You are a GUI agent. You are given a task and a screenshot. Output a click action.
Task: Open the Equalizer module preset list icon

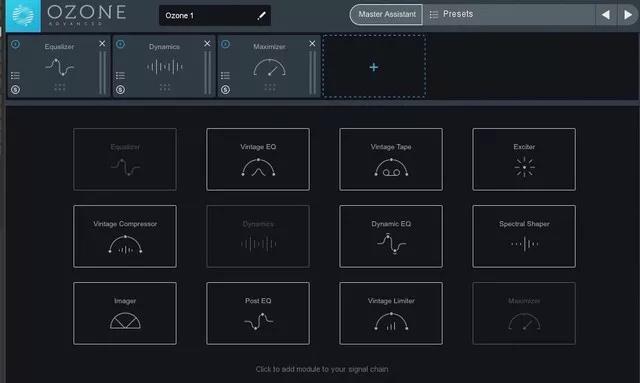(x=16, y=76)
